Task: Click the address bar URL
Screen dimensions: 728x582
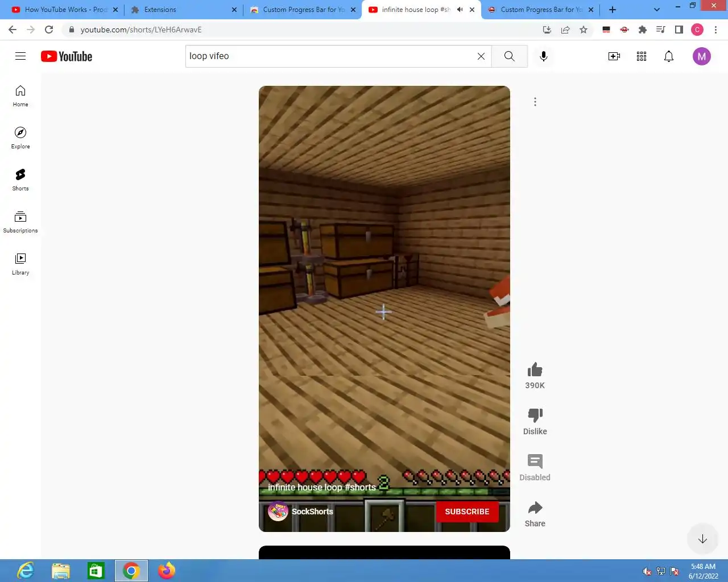Action: point(141,30)
